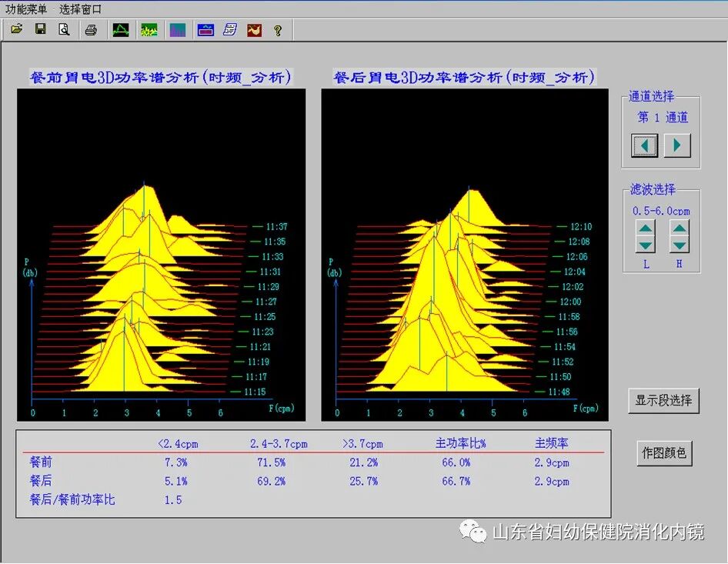728x564 pixels.
Task: Open the green waveform curve view icon
Action: coord(121,30)
